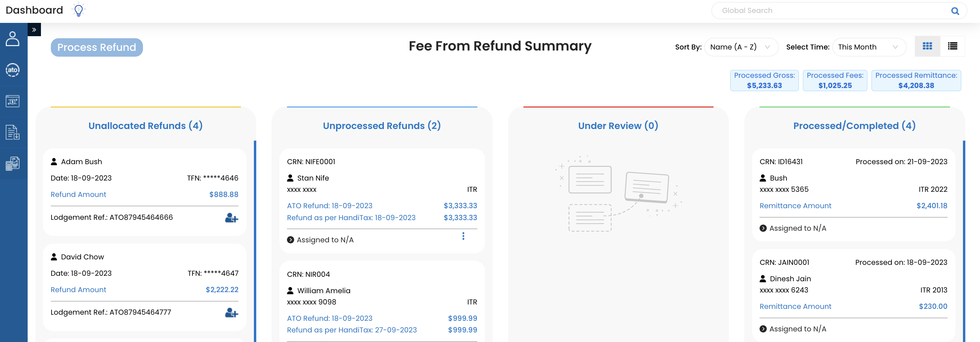
Task: Click CRN: JAIN0001 text
Action: 784,262
